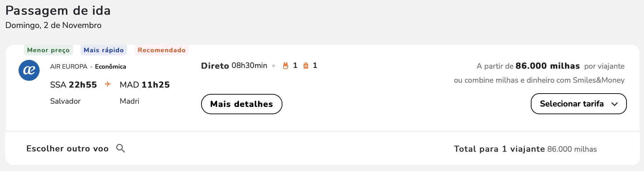This screenshot has height=171, width=644.
Task: Click the Smiles&Money combine miles text
Action: pyautogui.click(x=539, y=80)
